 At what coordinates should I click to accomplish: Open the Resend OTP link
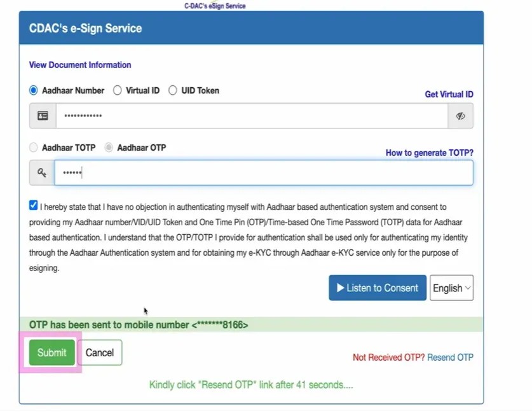point(450,357)
